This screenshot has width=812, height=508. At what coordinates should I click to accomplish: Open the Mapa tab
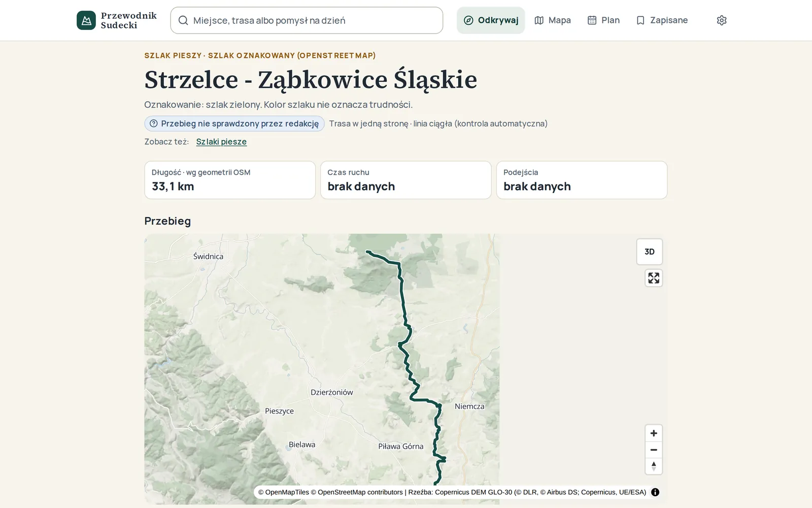553,20
